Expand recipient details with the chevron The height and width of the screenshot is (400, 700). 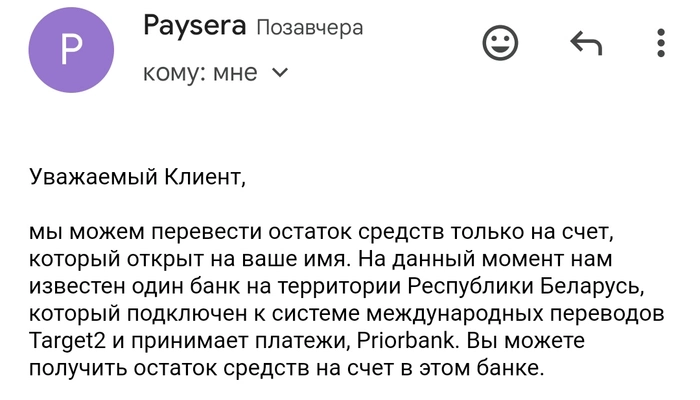(280, 72)
